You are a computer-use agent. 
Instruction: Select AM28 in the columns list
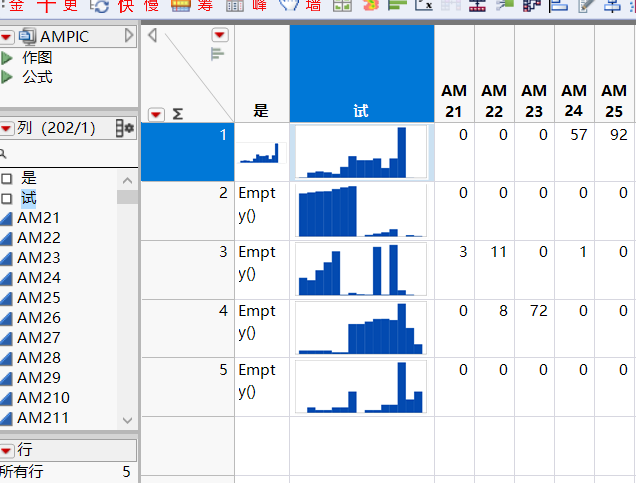39,358
